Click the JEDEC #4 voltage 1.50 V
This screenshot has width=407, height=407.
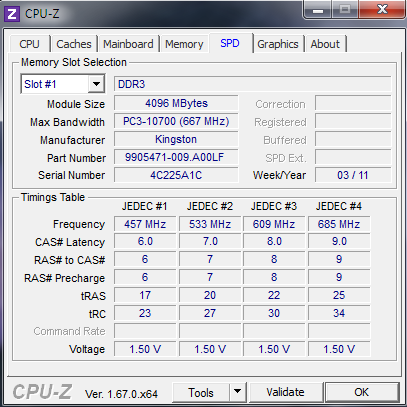(339, 349)
